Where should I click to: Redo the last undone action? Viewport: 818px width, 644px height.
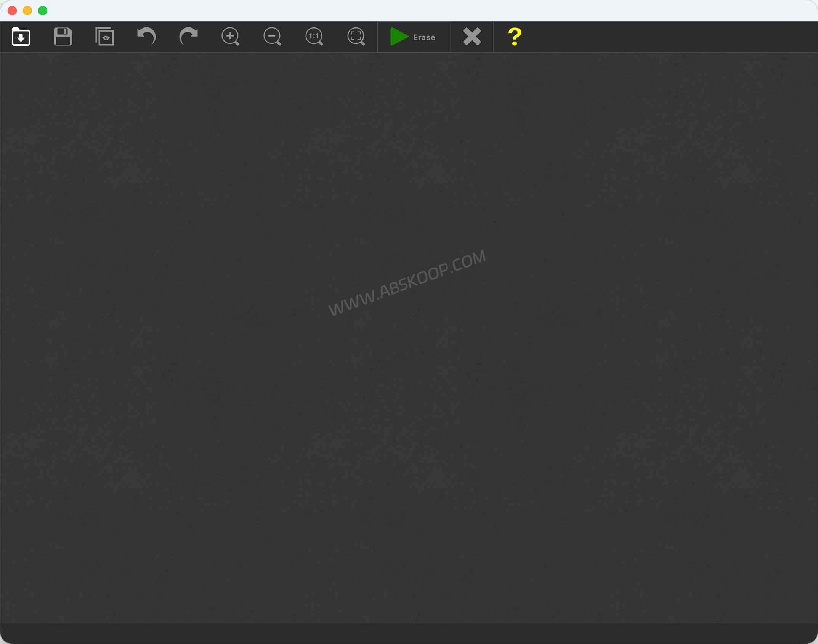pyautogui.click(x=188, y=37)
